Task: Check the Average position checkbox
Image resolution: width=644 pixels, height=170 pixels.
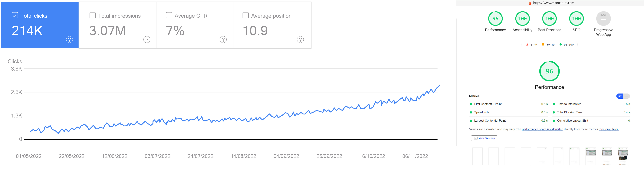Action: [x=245, y=15]
